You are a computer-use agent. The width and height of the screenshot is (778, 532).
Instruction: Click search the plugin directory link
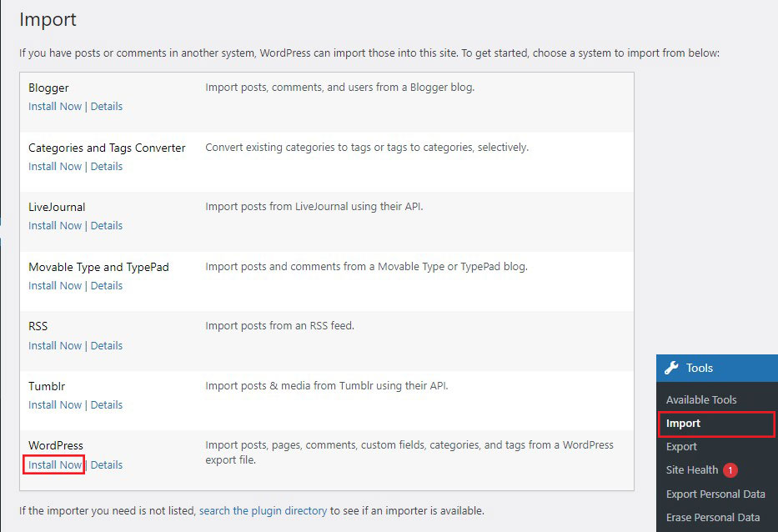coord(263,511)
